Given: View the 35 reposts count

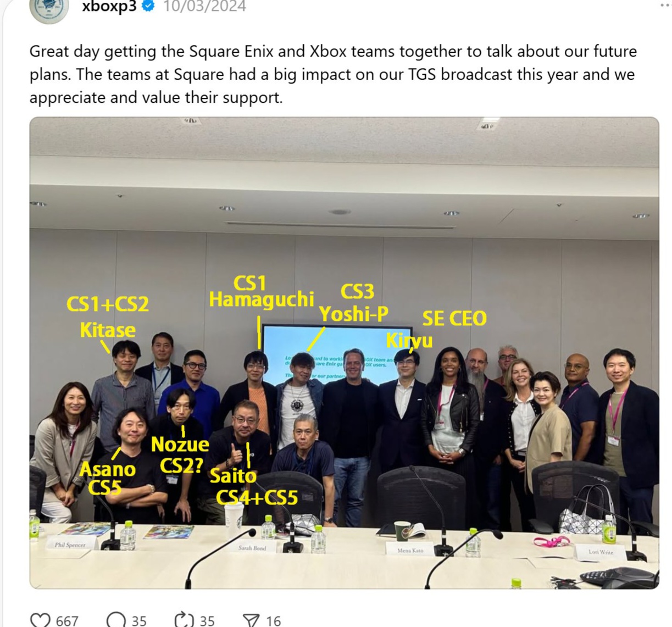Looking at the screenshot, I should click(x=207, y=621).
